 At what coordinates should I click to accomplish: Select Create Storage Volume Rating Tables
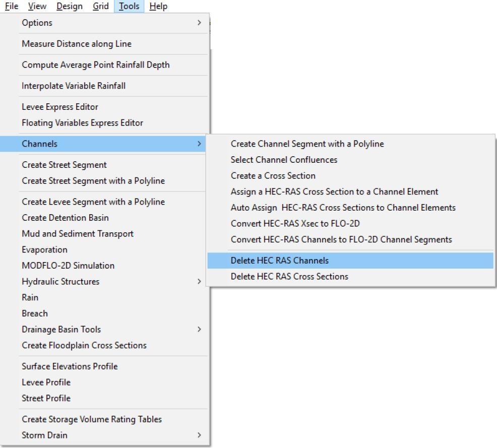[x=92, y=419]
